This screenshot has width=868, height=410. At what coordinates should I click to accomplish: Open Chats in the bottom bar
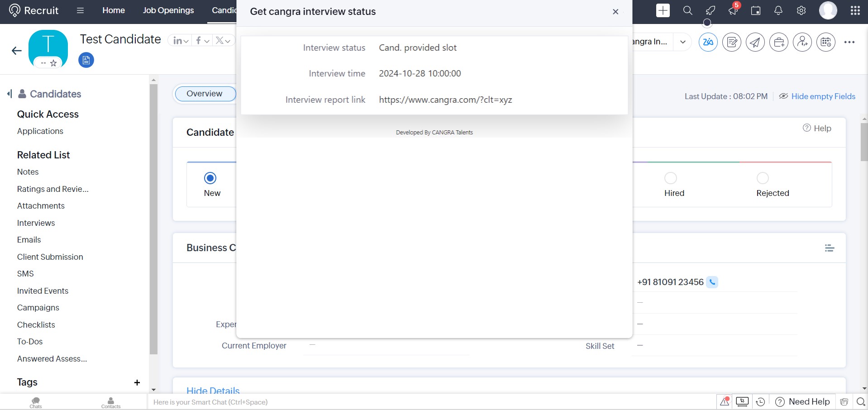(x=36, y=402)
